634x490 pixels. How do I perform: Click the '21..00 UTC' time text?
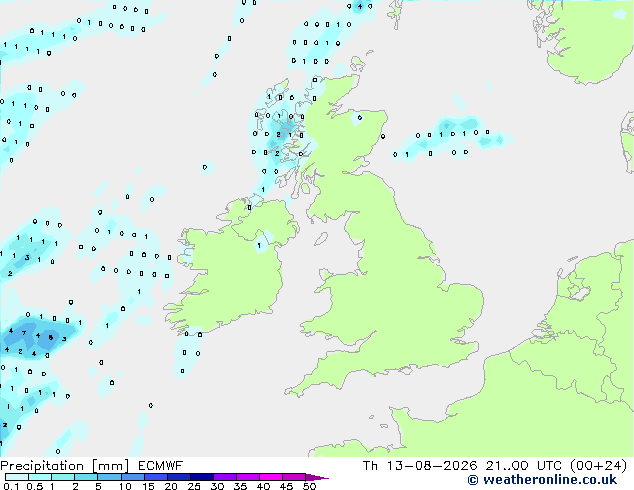click(x=524, y=466)
